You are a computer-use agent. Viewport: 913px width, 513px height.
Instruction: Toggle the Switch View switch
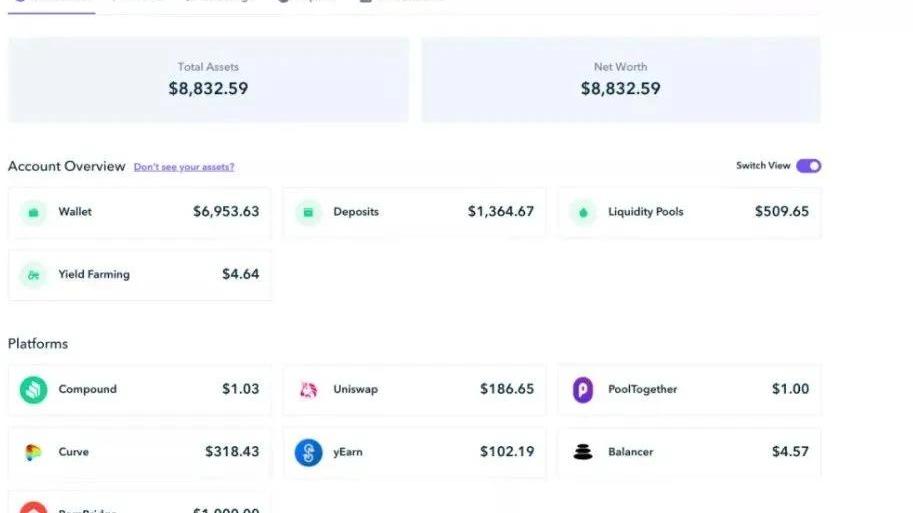coord(808,166)
